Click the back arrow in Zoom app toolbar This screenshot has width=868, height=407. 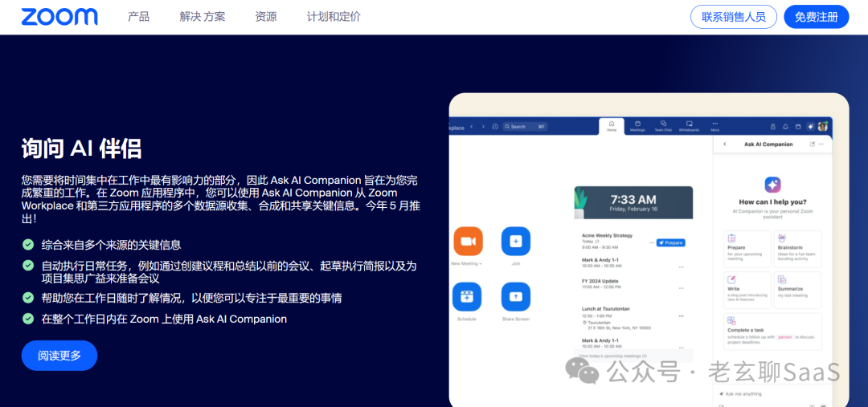click(471, 127)
